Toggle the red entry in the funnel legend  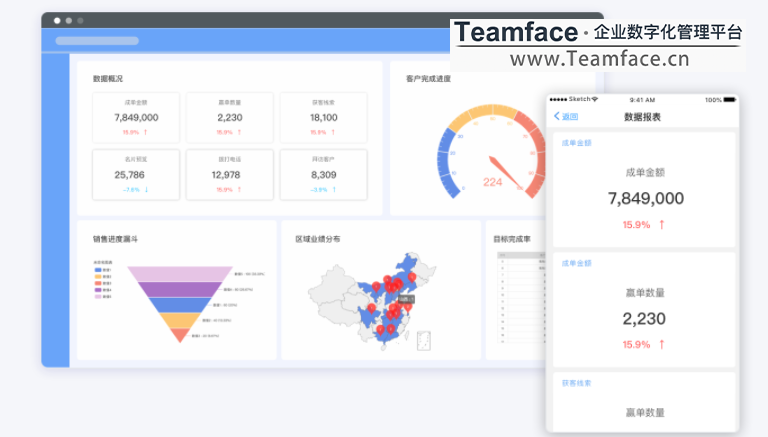(103, 283)
